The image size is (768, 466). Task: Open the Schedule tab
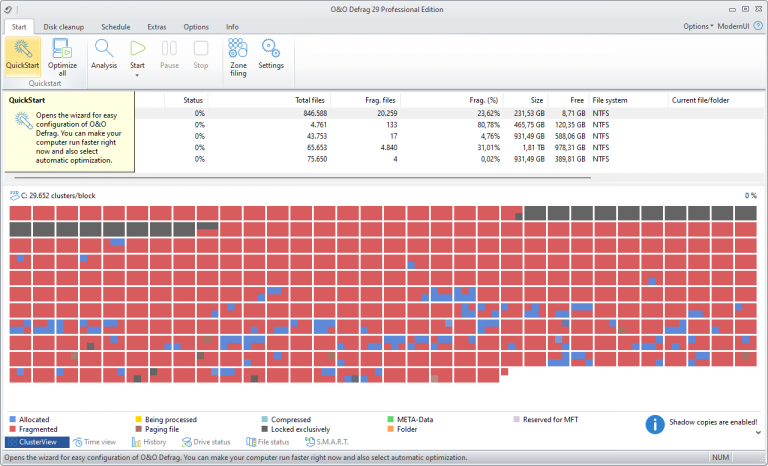tap(116, 27)
